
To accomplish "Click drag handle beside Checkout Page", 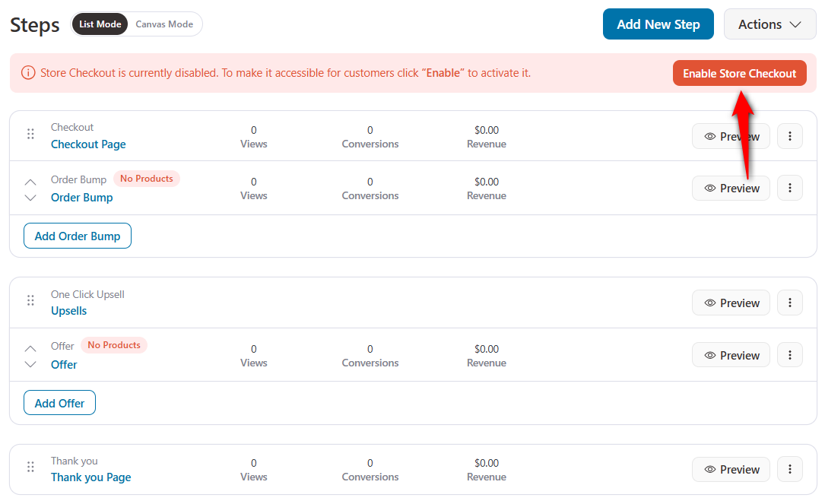I will [x=30, y=134].
